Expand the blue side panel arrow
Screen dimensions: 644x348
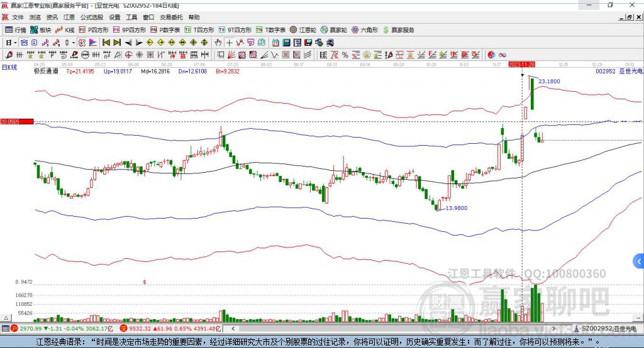click(x=639, y=261)
